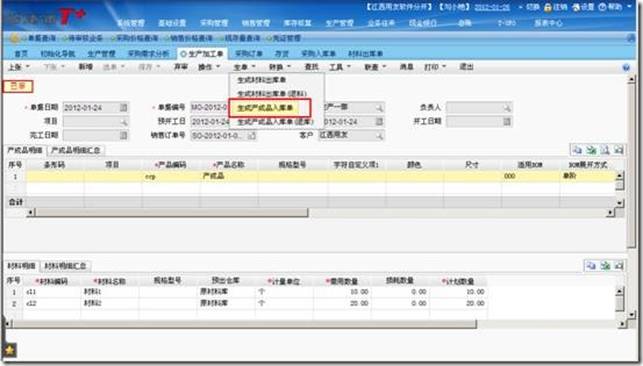Click the 产品名称 column header

tap(229, 165)
